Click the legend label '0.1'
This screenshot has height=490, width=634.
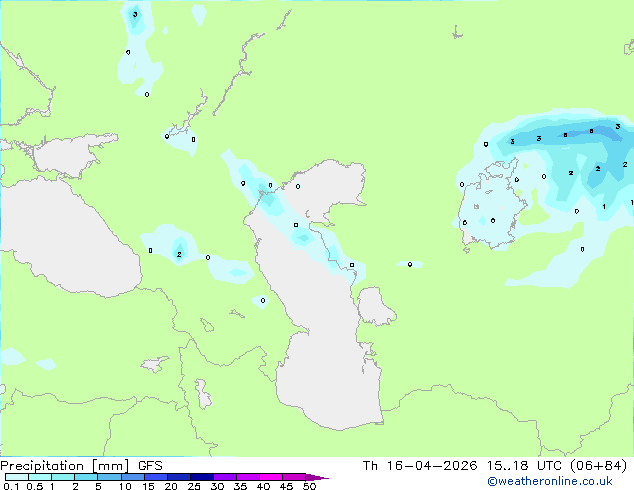click(11, 486)
